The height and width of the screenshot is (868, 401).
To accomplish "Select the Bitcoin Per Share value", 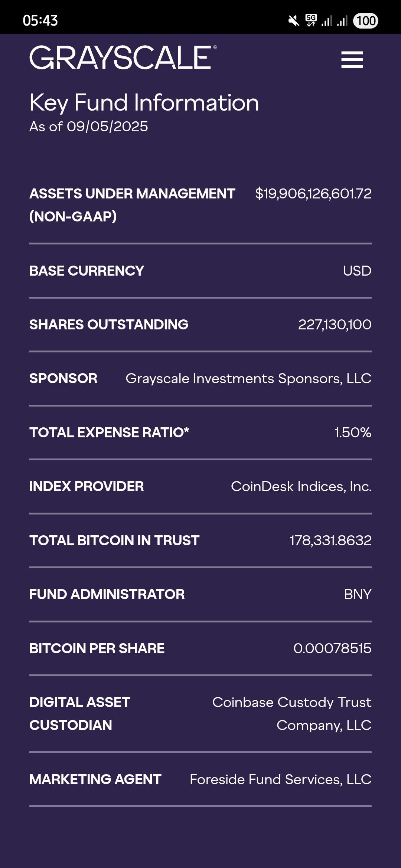I will [x=332, y=648].
